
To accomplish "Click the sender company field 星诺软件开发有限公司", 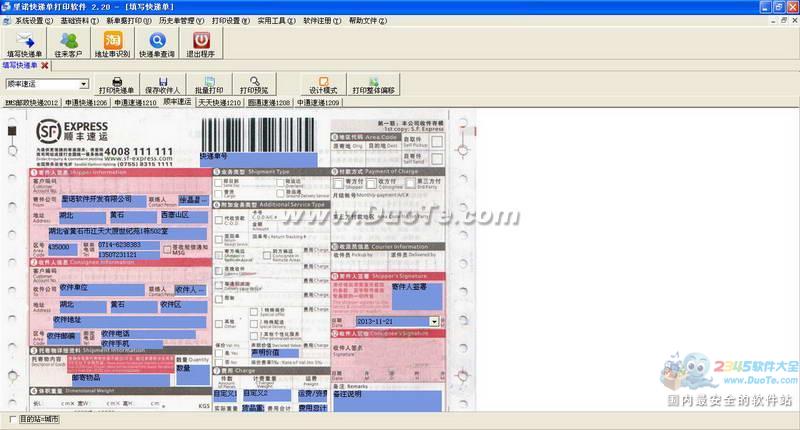I will 103,201.
